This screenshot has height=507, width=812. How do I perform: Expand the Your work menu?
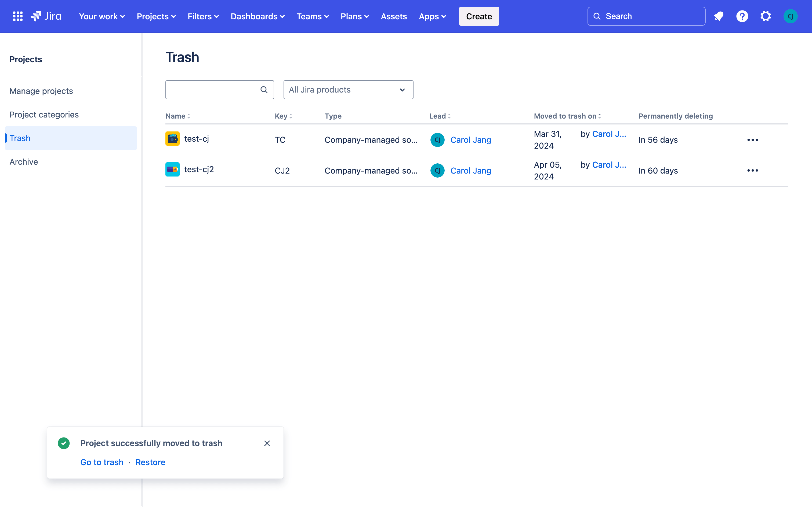point(102,16)
